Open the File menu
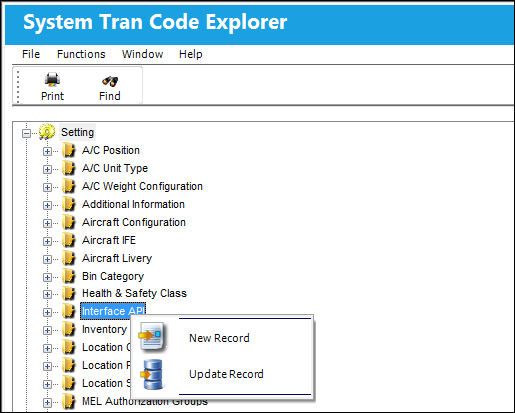The height and width of the screenshot is (413, 515). [31, 54]
